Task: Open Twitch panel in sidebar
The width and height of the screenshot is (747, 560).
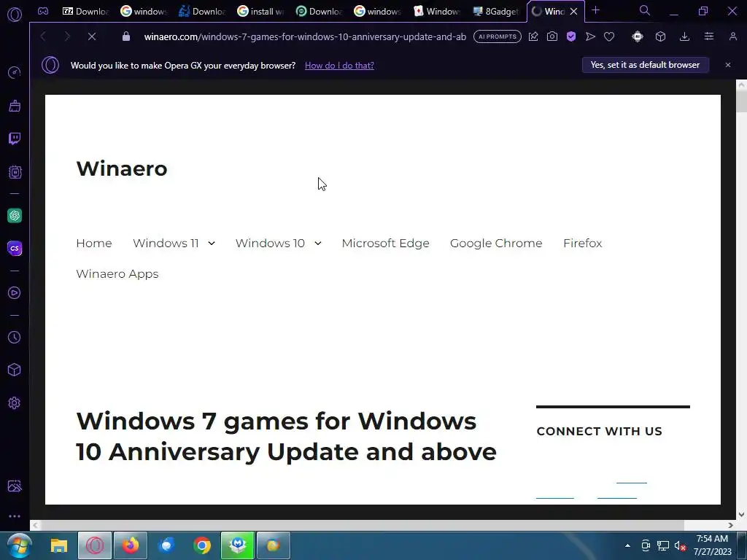Action: (15, 139)
